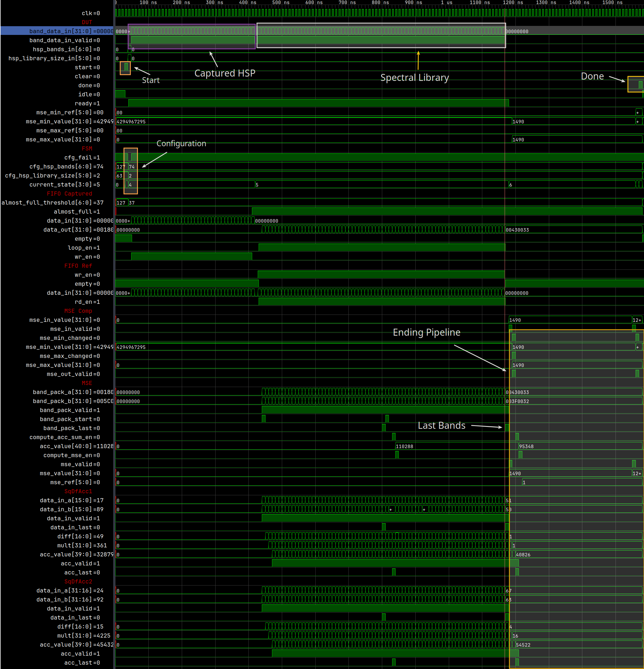This screenshot has height=669, width=644.
Task: Click the 500 ns mark on time ruler
Action: point(281,3)
